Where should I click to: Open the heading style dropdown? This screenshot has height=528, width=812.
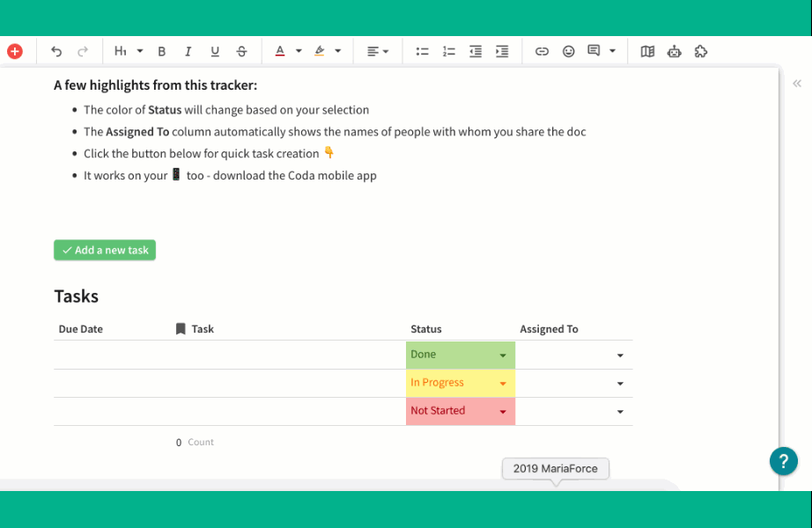(128, 51)
